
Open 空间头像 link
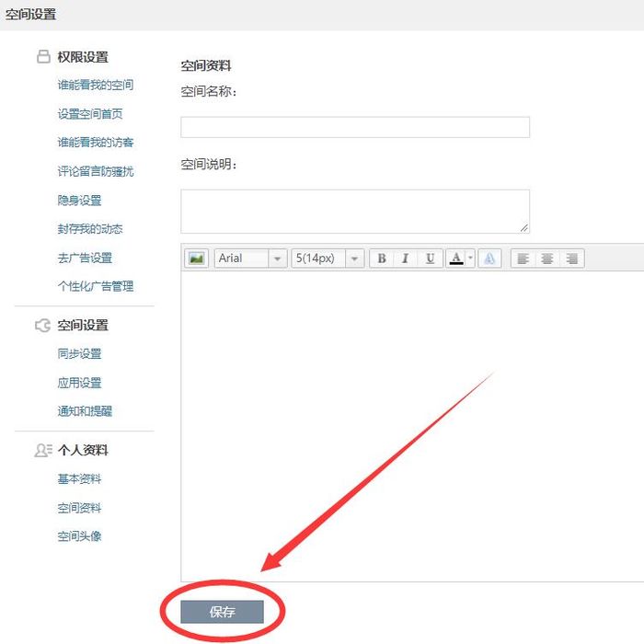(x=79, y=536)
